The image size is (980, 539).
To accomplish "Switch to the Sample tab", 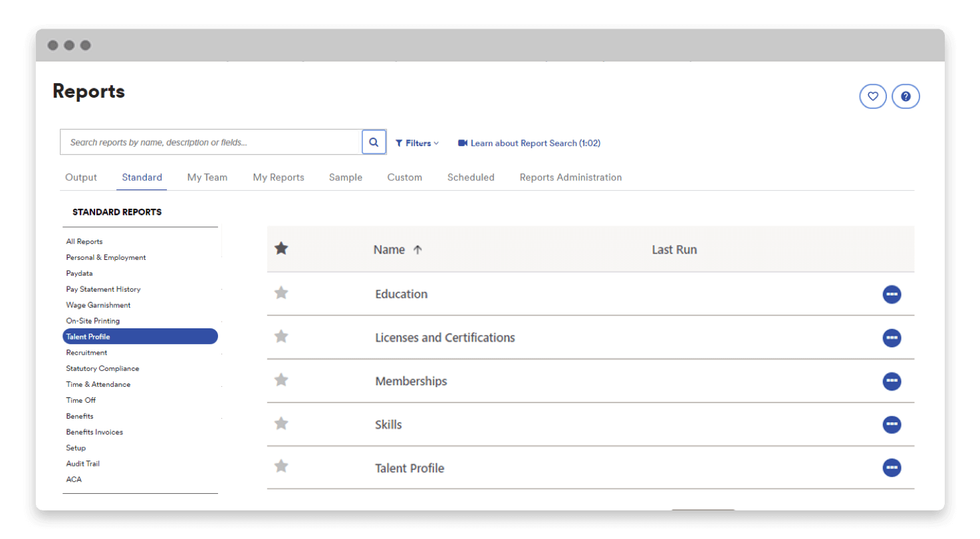I will (346, 177).
